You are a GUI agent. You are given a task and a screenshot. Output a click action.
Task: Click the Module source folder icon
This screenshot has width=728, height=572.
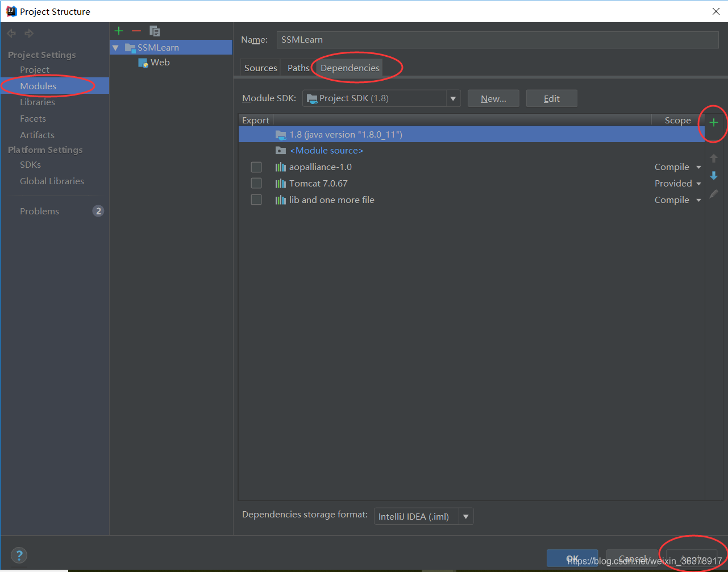tap(281, 151)
